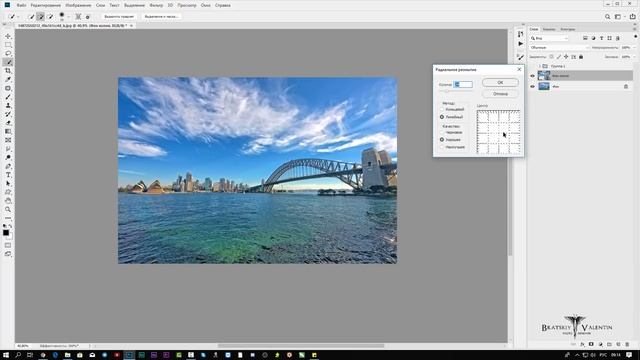Click the lock position cross icon
The height and width of the screenshot is (360, 640).
pyautogui.click(x=566, y=57)
